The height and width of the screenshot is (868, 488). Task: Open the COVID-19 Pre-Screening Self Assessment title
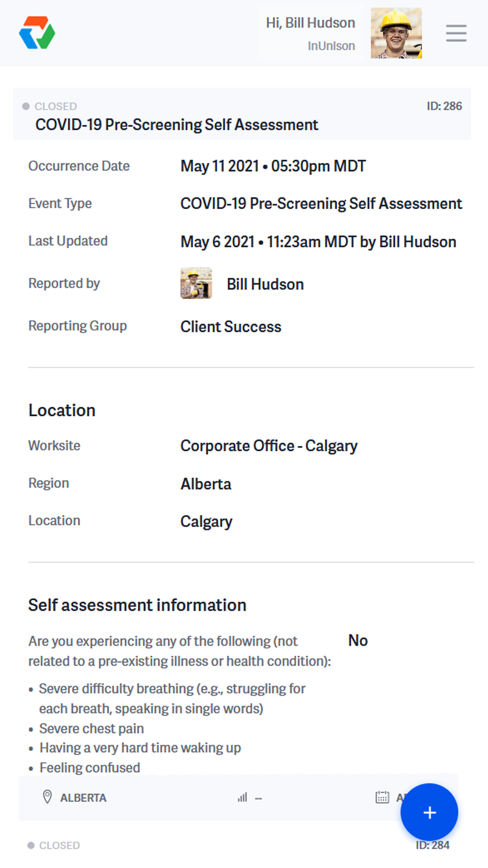point(176,125)
